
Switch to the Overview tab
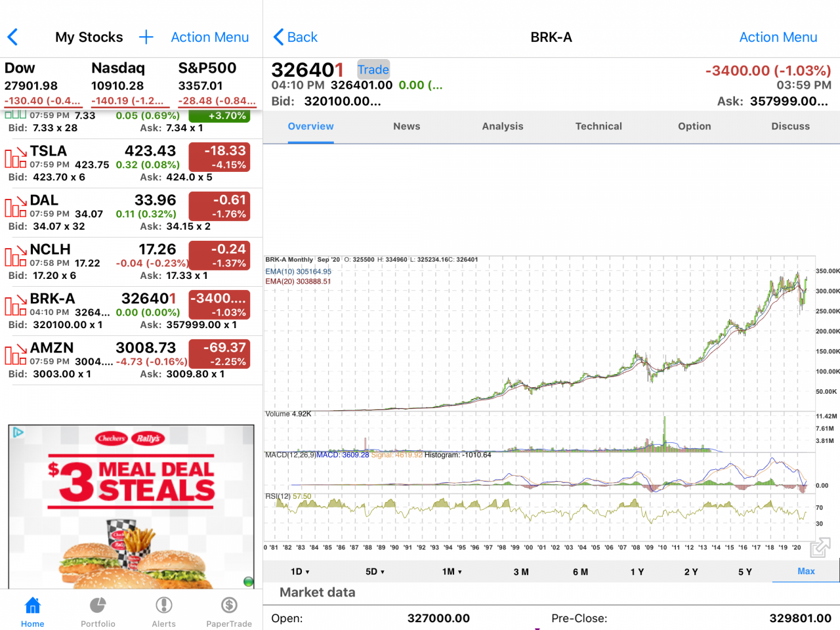coord(310,126)
